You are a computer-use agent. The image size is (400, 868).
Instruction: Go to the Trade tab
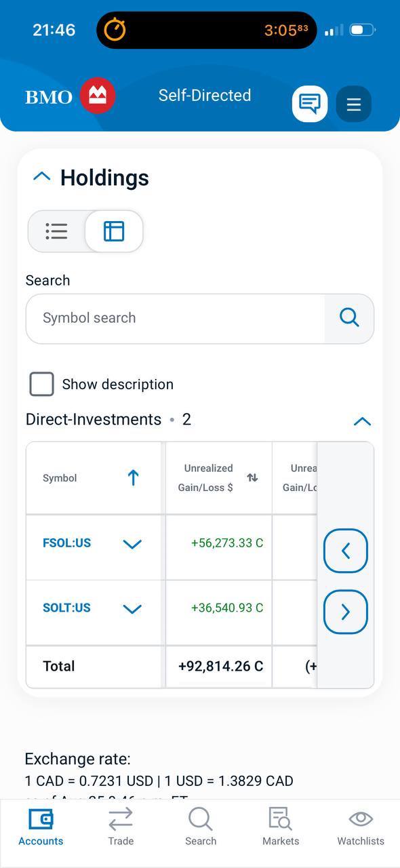(121, 827)
